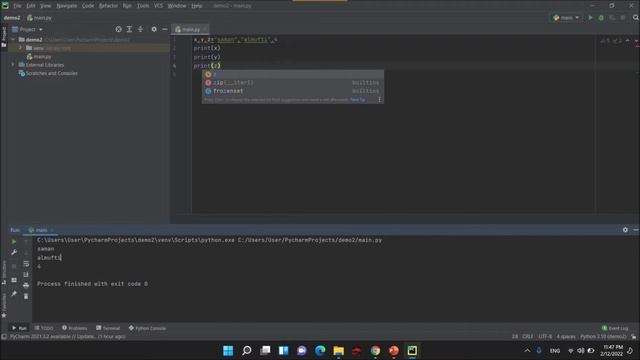Open the Terminal tool window
The image size is (640, 360).
coord(108,328)
